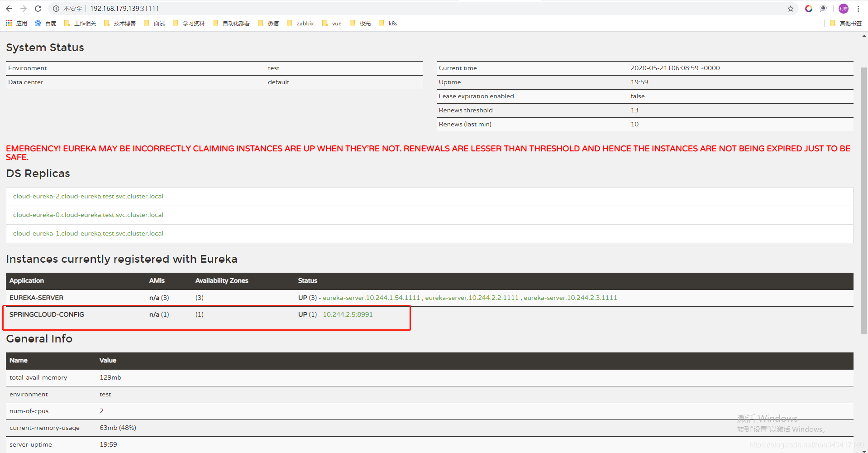Open the Chrome three-dot menu
868x453 pixels.
(858, 9)
